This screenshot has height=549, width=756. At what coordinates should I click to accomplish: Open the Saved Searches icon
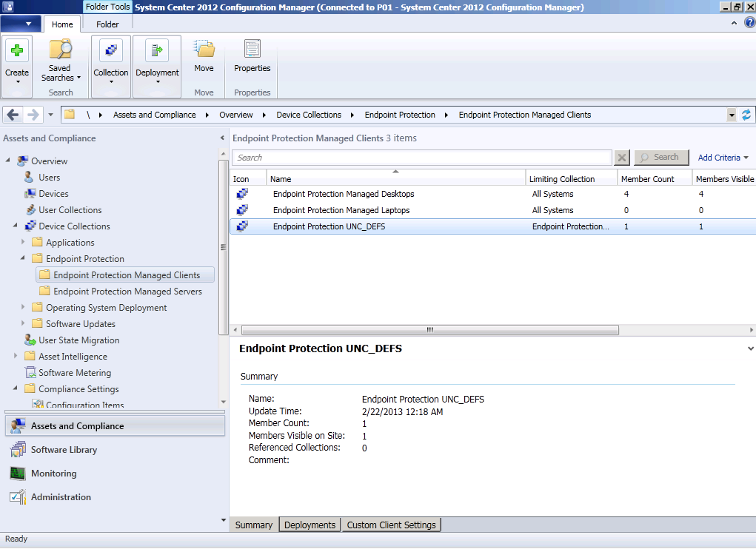tap(60, 50)
